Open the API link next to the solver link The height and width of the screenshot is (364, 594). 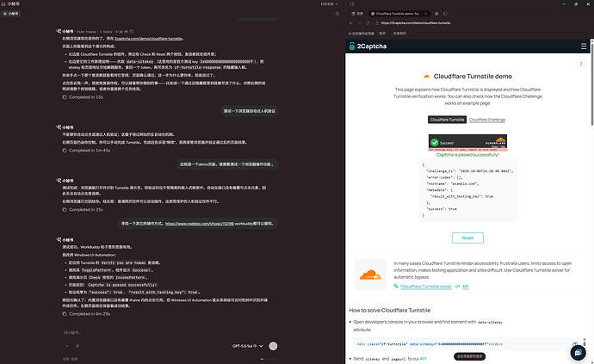(x=465, y=287)
